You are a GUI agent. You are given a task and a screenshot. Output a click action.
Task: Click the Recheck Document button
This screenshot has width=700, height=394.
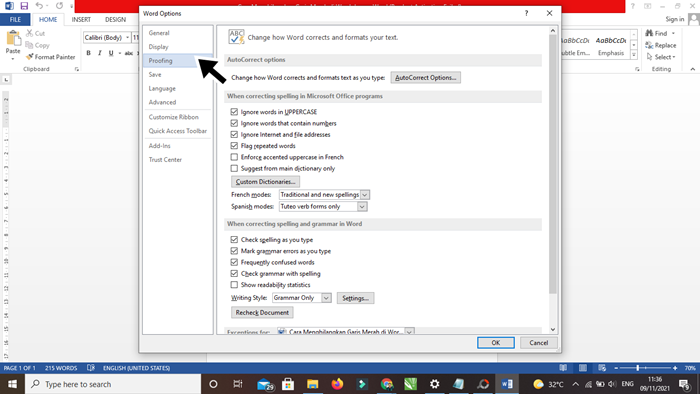pos(262,312)
